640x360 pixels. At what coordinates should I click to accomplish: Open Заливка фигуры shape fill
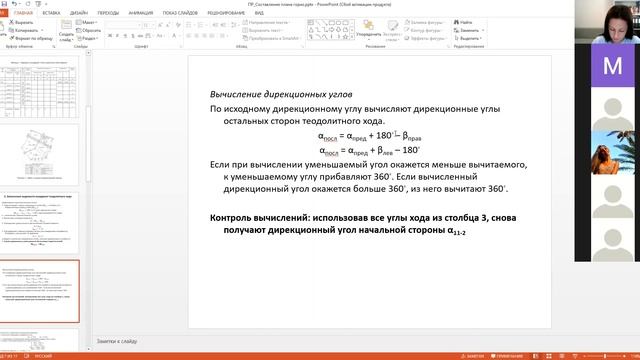[424, 22]
